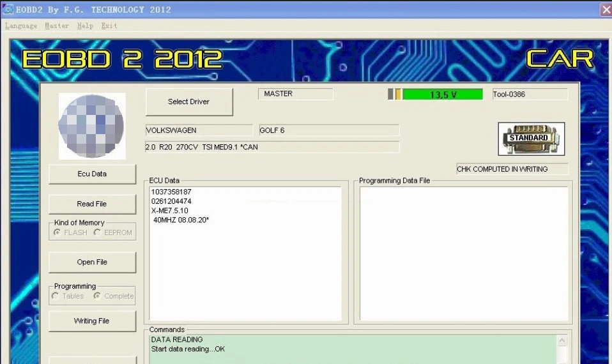
Task: Close the EOBD2 window
Action: [606, 10]
